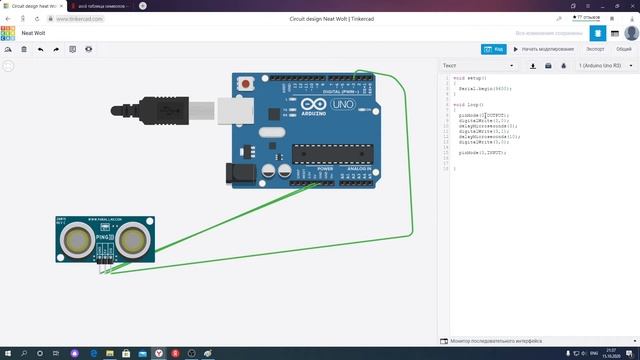Switch to component list table view
Screen dimensions: 640x360
coord(615,33)
